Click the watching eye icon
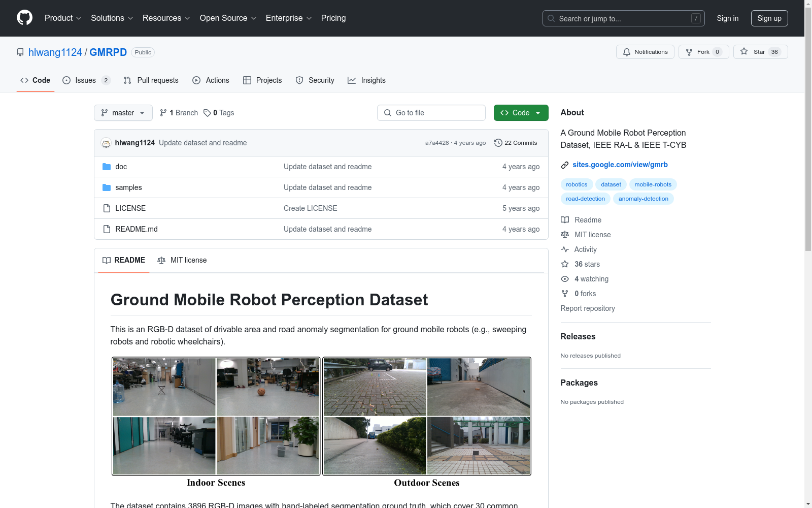Image resolution: width=812 pixels, height=508 pixels. [565, 279]
